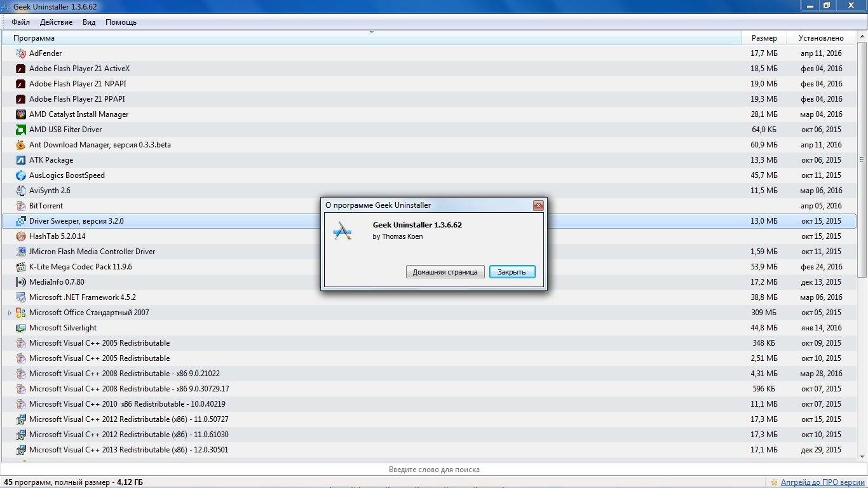Sort list by Программа column header
This screenshot has height=488, width=868.
click(x=372, y=38)
